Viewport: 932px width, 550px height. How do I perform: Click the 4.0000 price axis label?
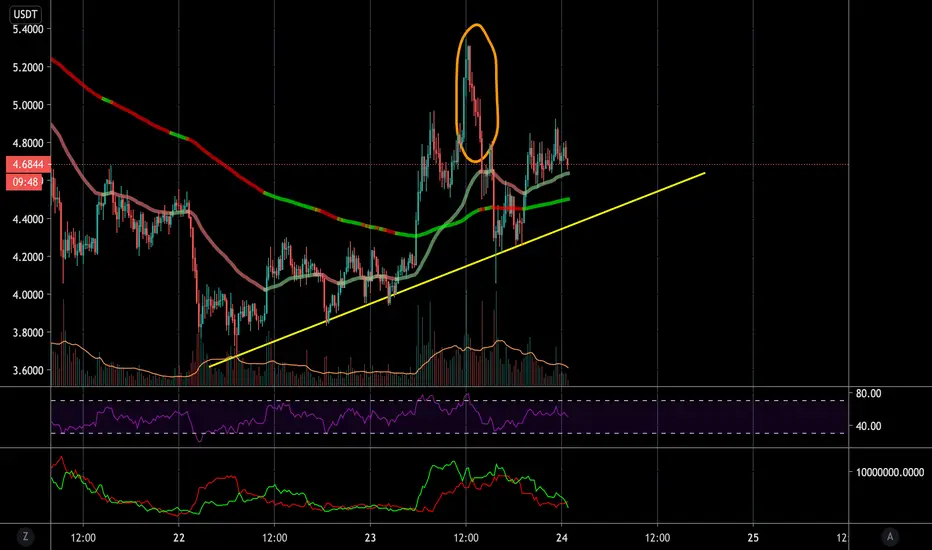(28, 295)
